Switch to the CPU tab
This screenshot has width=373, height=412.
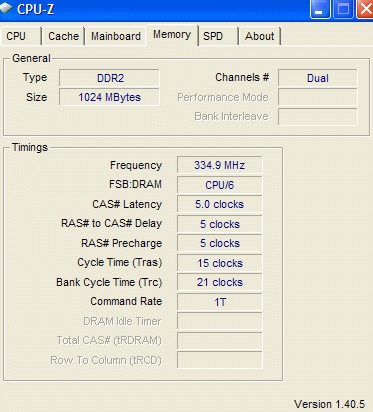point(21,36)
